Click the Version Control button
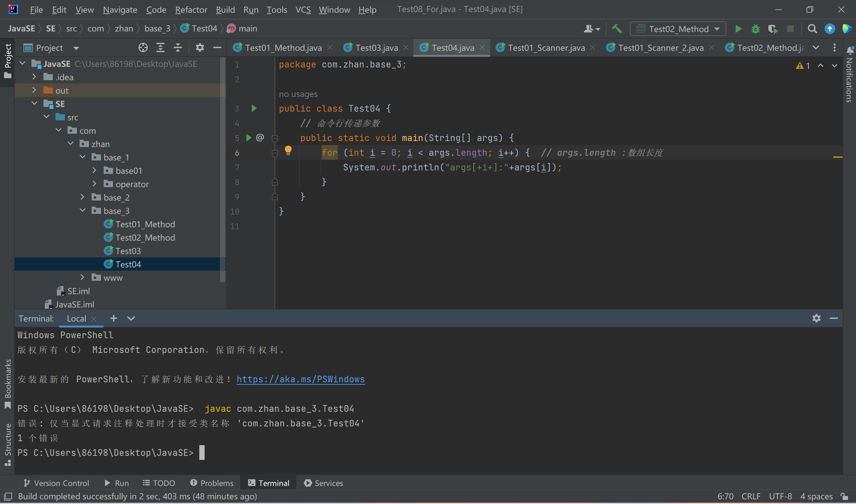Viewport: 856px width, 504px height. coord(57,483)
